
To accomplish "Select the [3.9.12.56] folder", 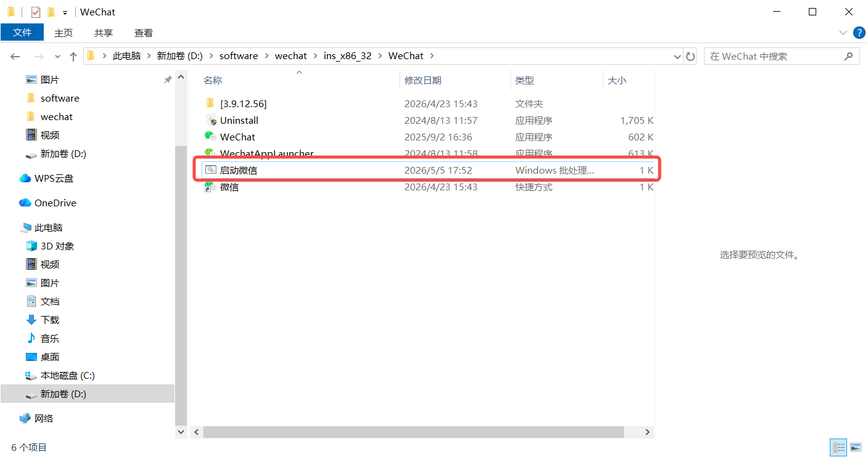I will (243, 103).
